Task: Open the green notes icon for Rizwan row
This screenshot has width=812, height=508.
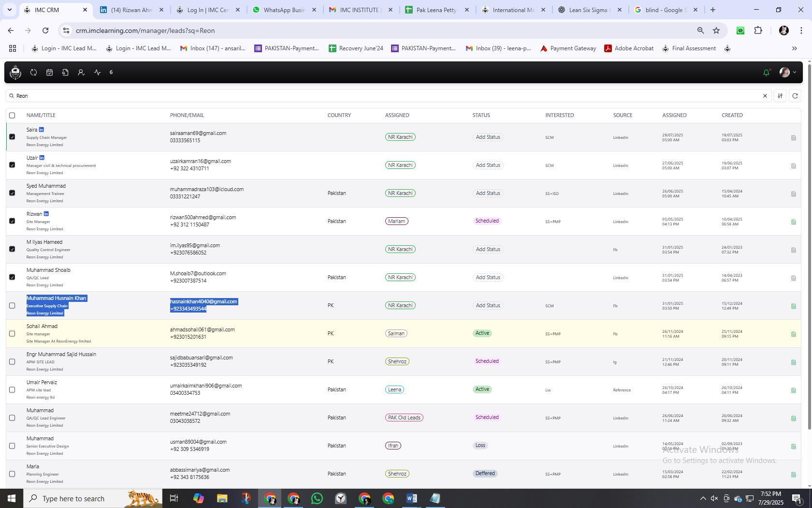Action: pos(794,222)
